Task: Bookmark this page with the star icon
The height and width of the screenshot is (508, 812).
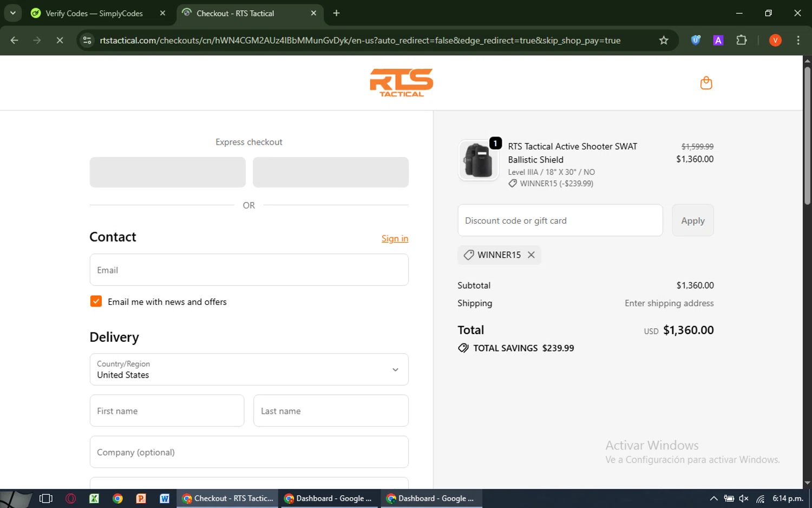Action: tap(664, 40)
